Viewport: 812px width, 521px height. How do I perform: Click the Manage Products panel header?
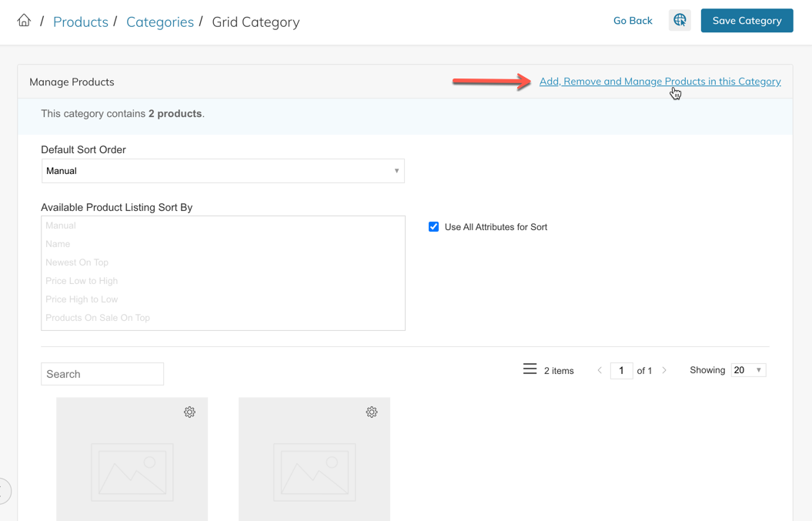coord(72,82)
